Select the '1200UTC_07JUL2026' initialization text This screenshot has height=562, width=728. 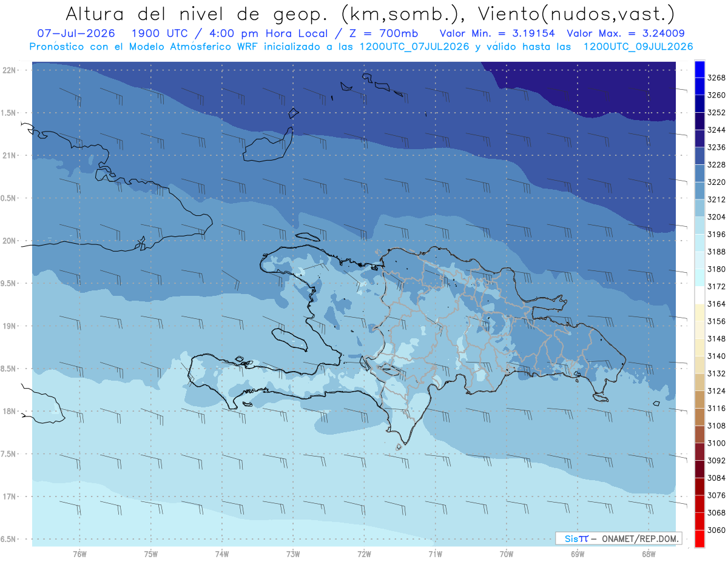(414, 46)
